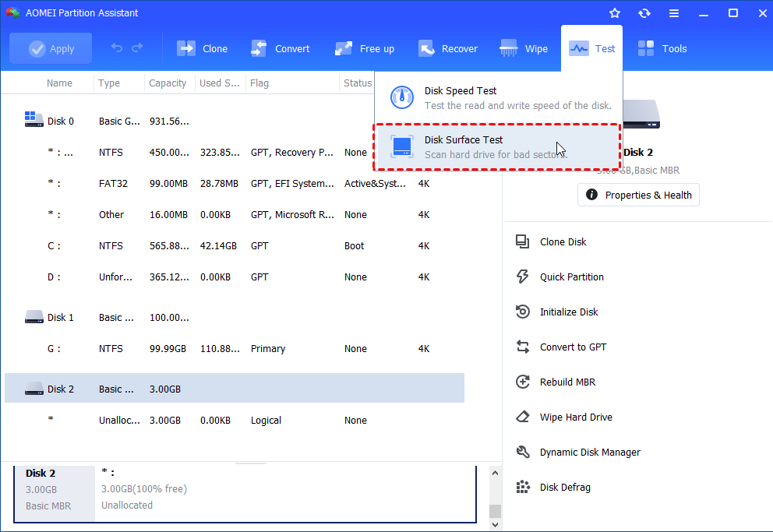Click the Apply checkmark button

pos(51,48)
